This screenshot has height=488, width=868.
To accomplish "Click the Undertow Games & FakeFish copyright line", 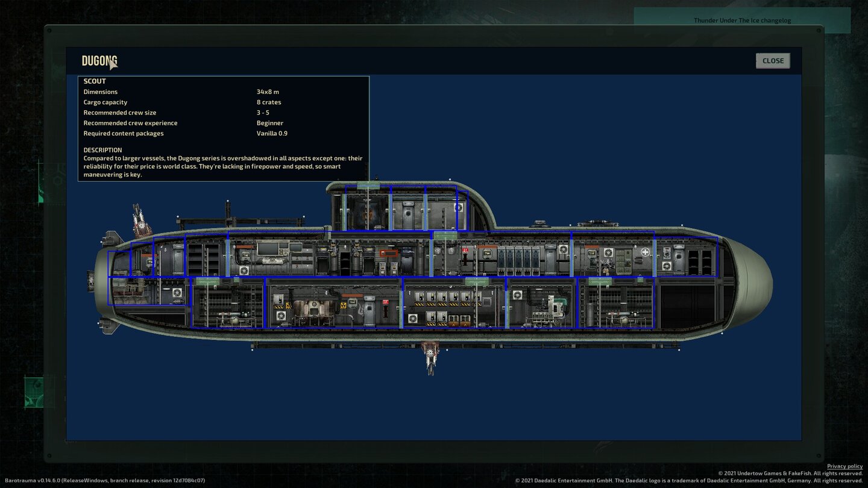I will coord(790,474).
